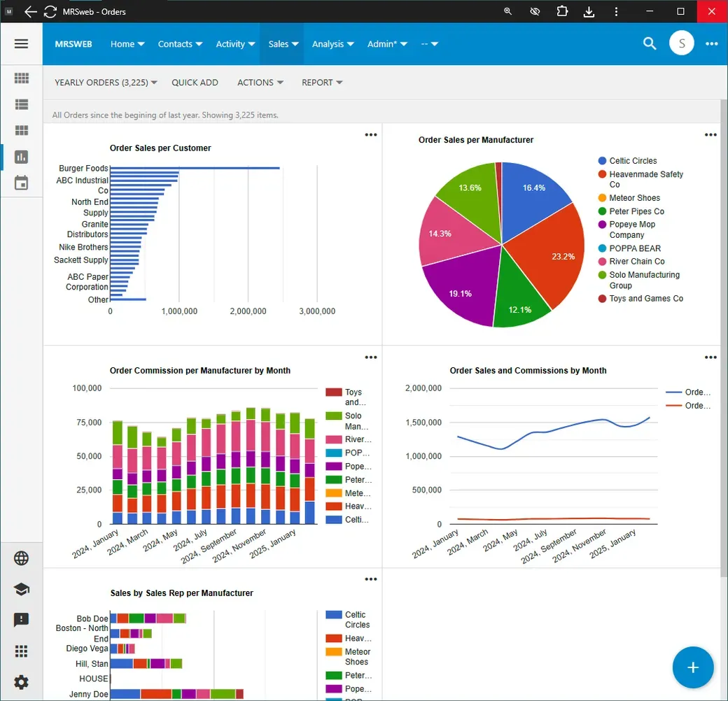Image resolution: width=728 pixels, height=701 pixels.
Task: Click the search magnifier in blue header
Action: (650, 43)
